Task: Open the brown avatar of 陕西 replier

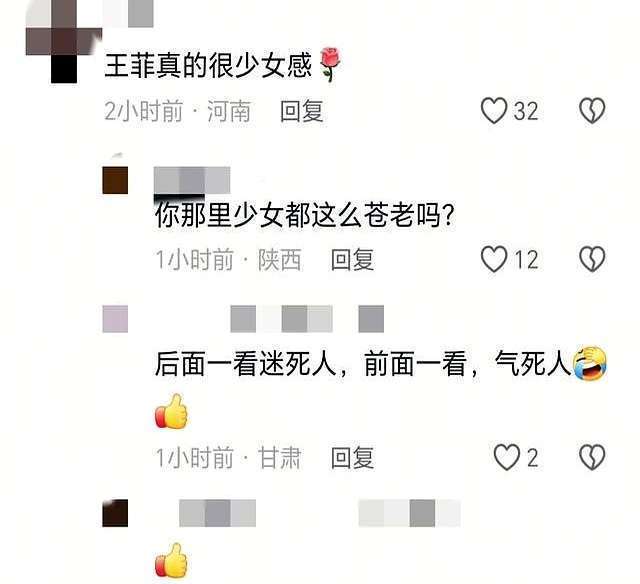Action: [115, 180]
